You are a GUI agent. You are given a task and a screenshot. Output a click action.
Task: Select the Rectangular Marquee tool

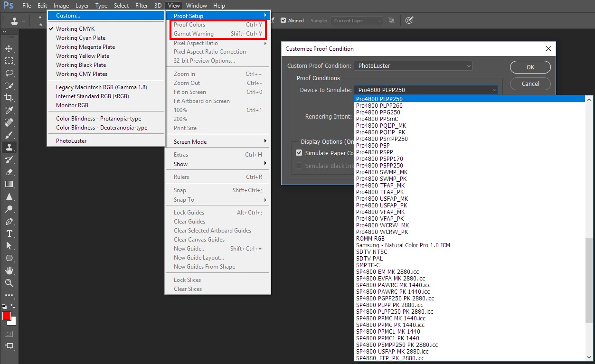(x=9, y=61)
